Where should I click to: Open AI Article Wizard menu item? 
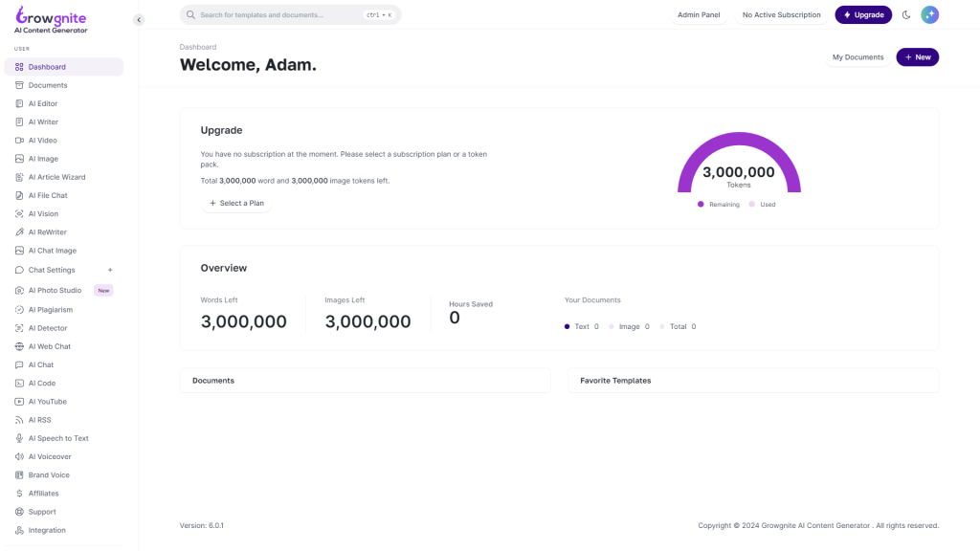click(x=56, y=177)
